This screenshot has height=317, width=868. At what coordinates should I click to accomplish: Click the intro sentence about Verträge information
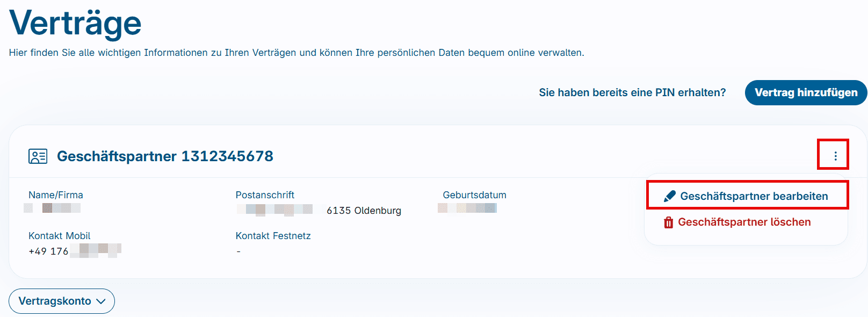pyautogui.click(x=296, y=53)
